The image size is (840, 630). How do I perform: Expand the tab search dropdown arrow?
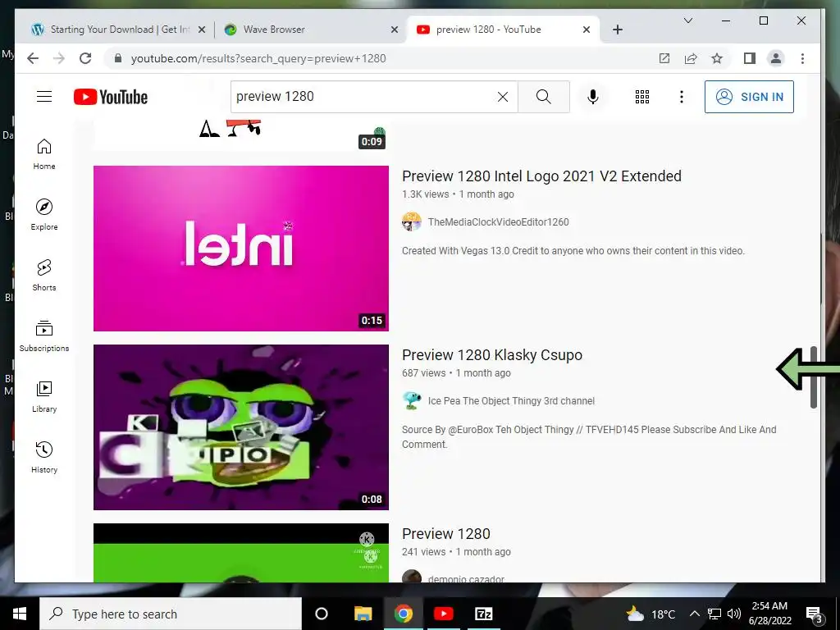[x=688, y=21]
